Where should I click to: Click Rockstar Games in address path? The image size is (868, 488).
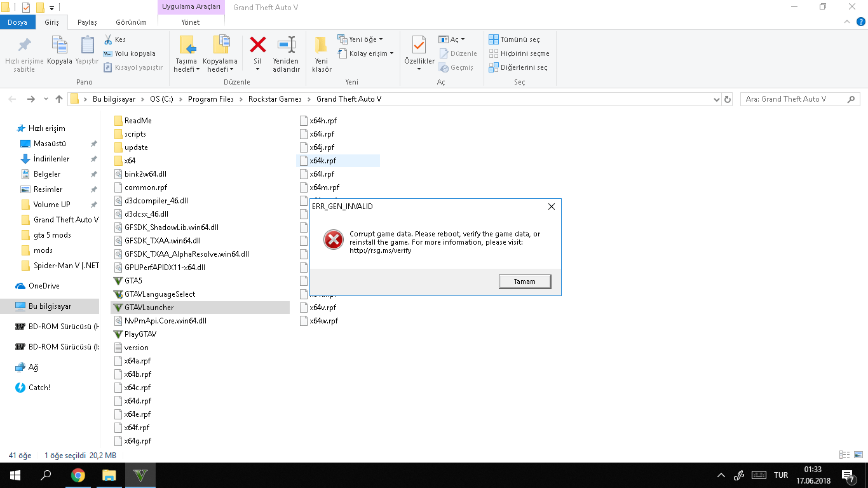[275, 99]
